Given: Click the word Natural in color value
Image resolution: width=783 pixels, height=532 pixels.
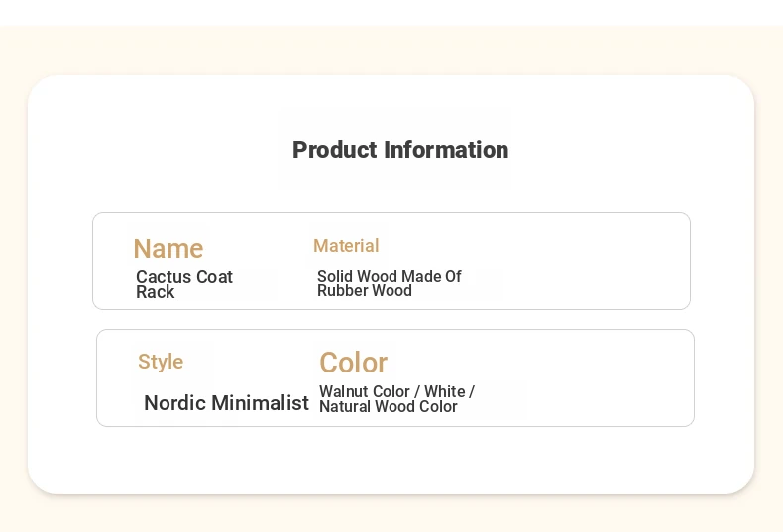Looking at the screenshot, I should tap(345, 407).
